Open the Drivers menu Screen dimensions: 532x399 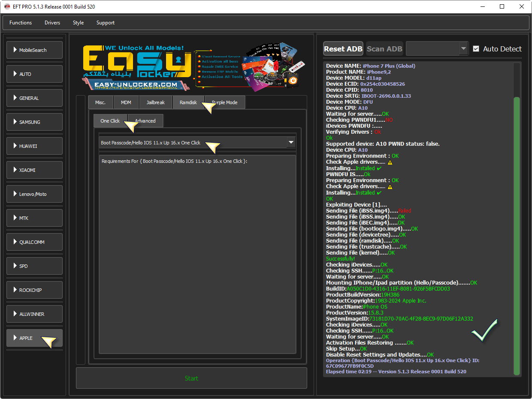click(x=52, y=23)
